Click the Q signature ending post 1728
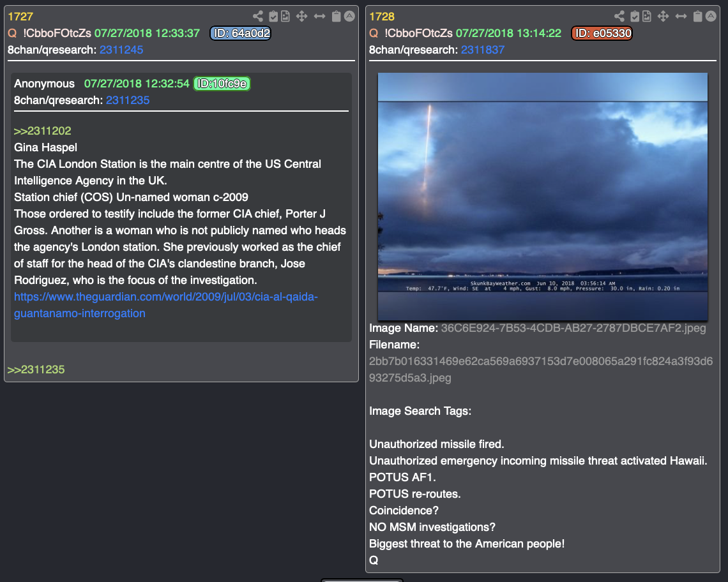 coord(374,560)
